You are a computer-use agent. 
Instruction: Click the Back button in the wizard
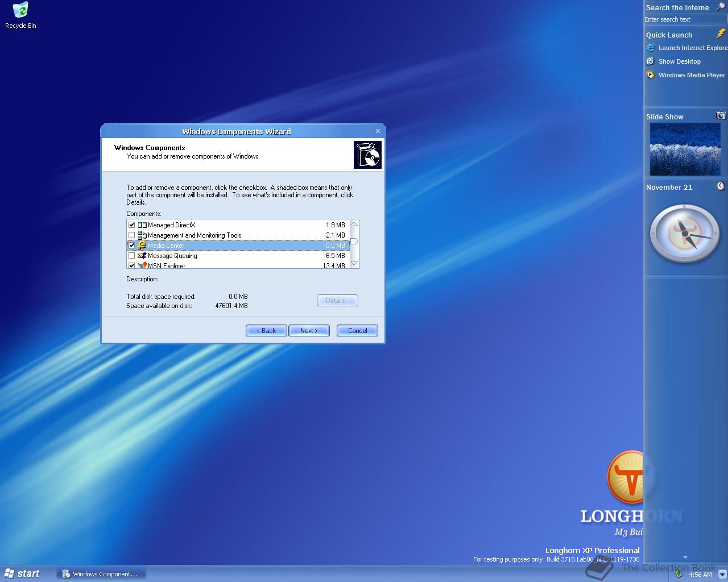click(x=266, y=331)
